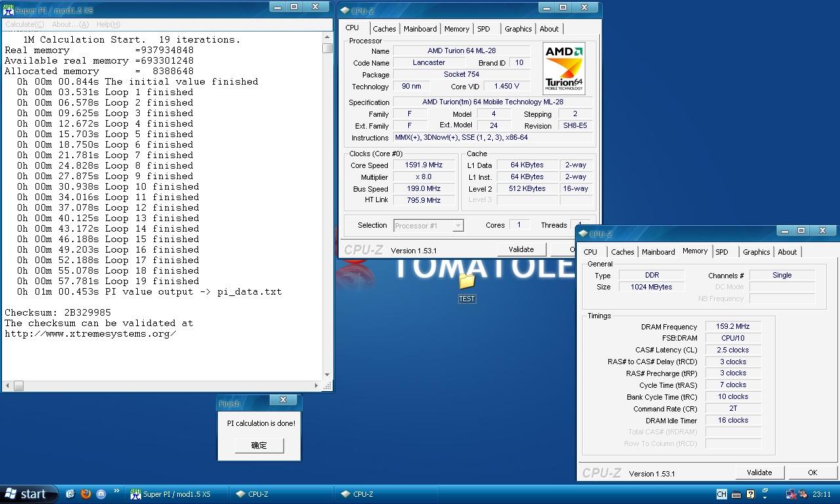
Task: Select the Graphics tab in the upper CPU-Z window
Action: pos(518,29)
